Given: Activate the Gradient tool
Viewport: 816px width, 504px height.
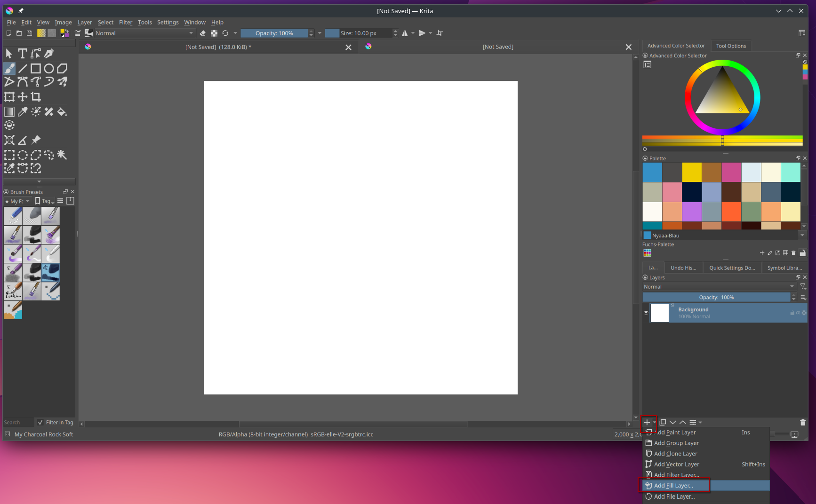Looking at the screenshot, I should (9, 112).
